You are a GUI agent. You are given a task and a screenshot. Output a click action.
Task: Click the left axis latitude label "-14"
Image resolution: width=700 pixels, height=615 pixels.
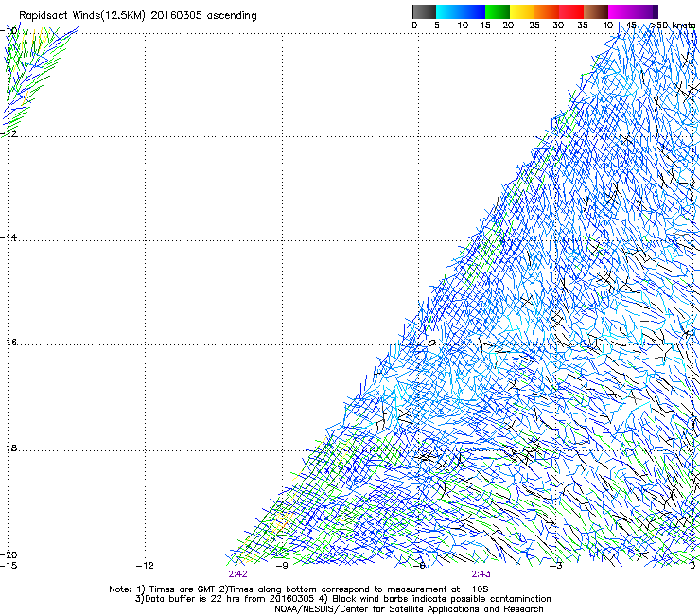[9, 237]
